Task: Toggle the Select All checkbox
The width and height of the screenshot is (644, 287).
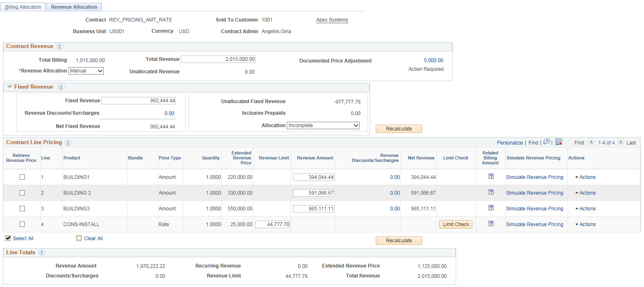Action: [x=8, y=238]
